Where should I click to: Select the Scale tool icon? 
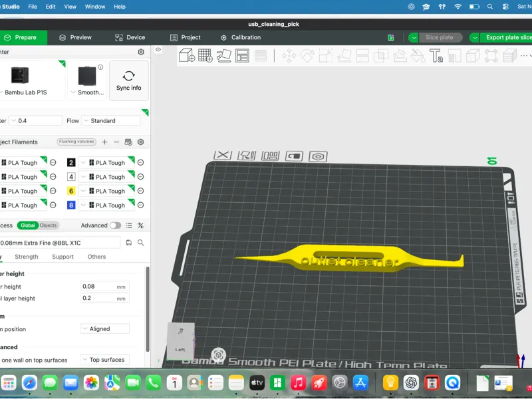(x=326, y=56)
